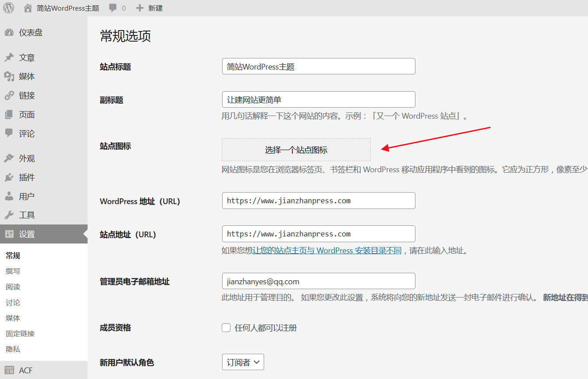
Task: Click the 评论 speech bubble icon in sidebar
Action: click(9, 133)
